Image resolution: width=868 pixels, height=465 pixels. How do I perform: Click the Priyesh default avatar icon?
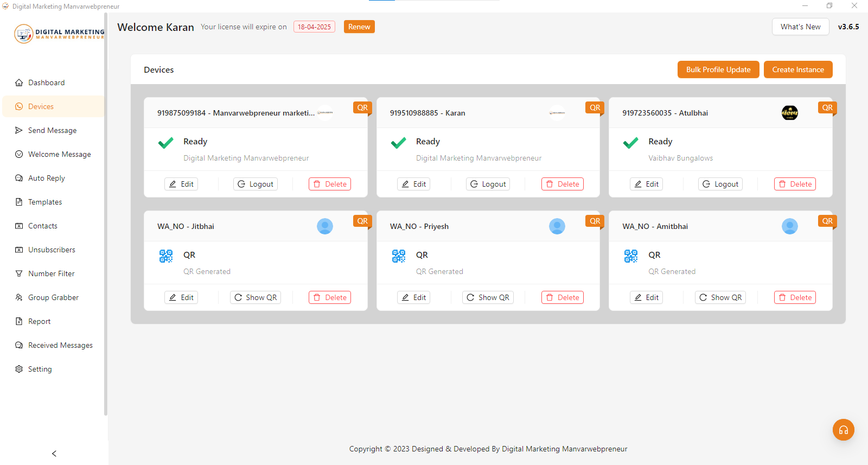[557, 226]
